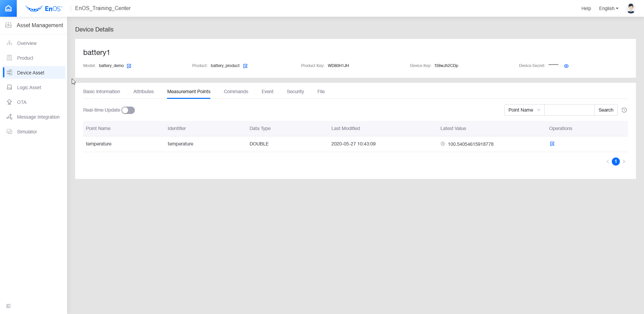Switch to the Security tab
644x314 pixels.
pyautogui.click(x=296, y=91)
